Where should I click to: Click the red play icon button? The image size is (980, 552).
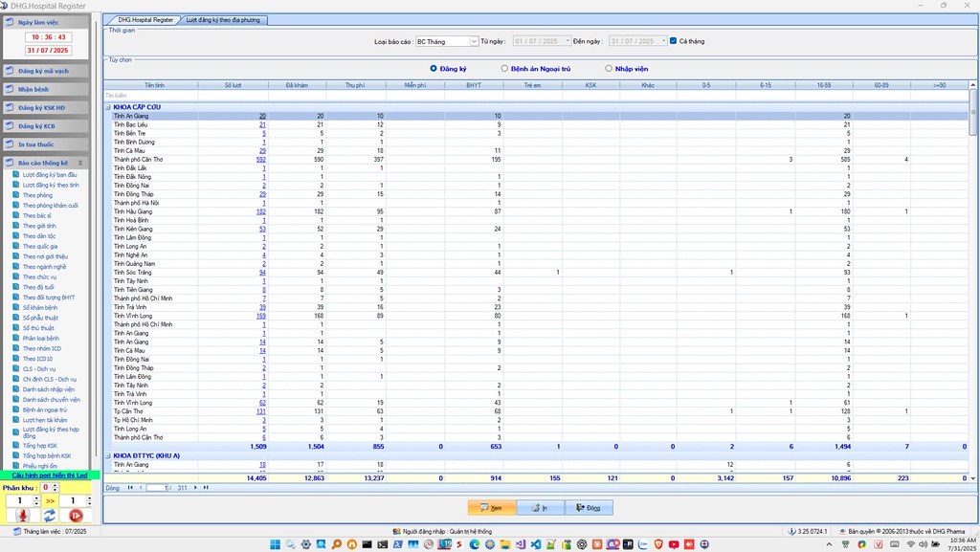(76, 515)
